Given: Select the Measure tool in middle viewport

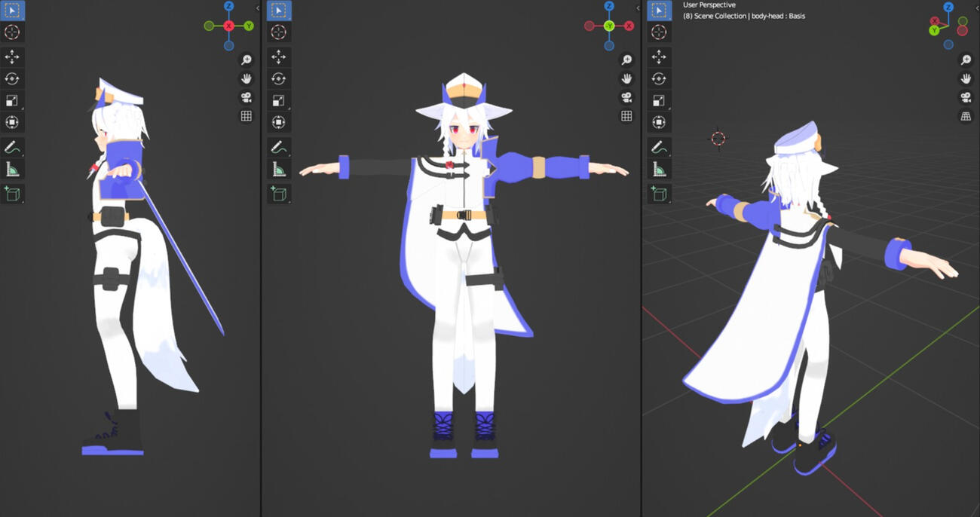Looking at the screenshot, I should point(279,170).
